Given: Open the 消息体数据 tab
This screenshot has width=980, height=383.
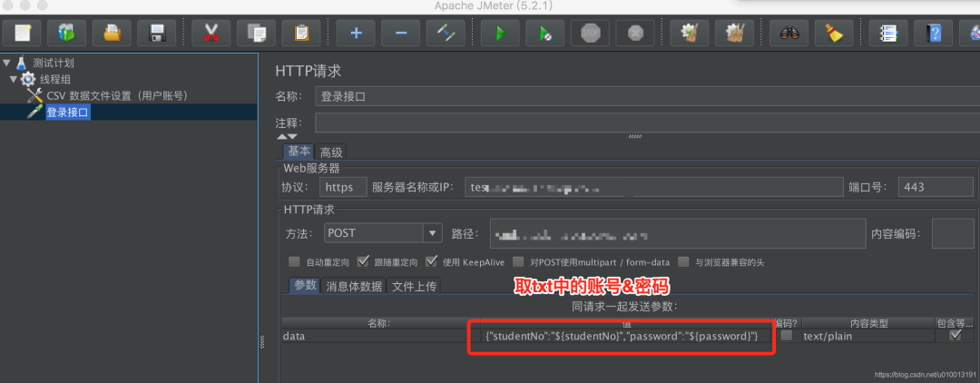Looking at the screenshot, I should pos(354,286).
